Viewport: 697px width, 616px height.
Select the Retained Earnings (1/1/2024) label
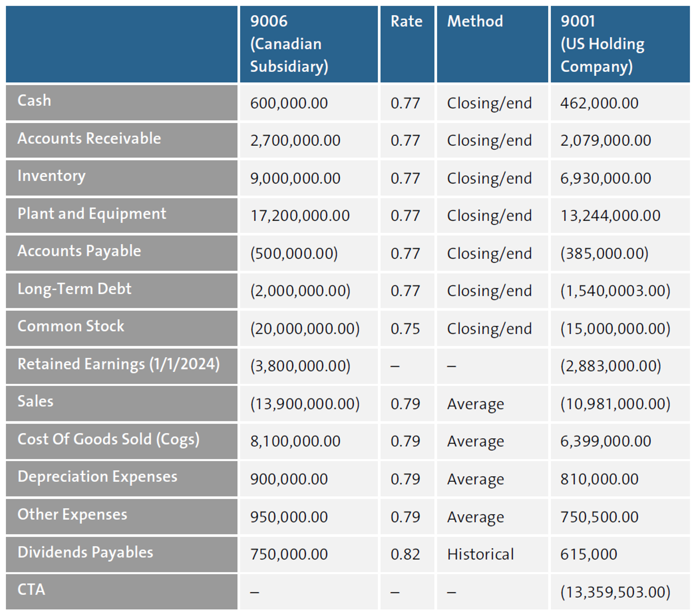(x=118, y=364)
